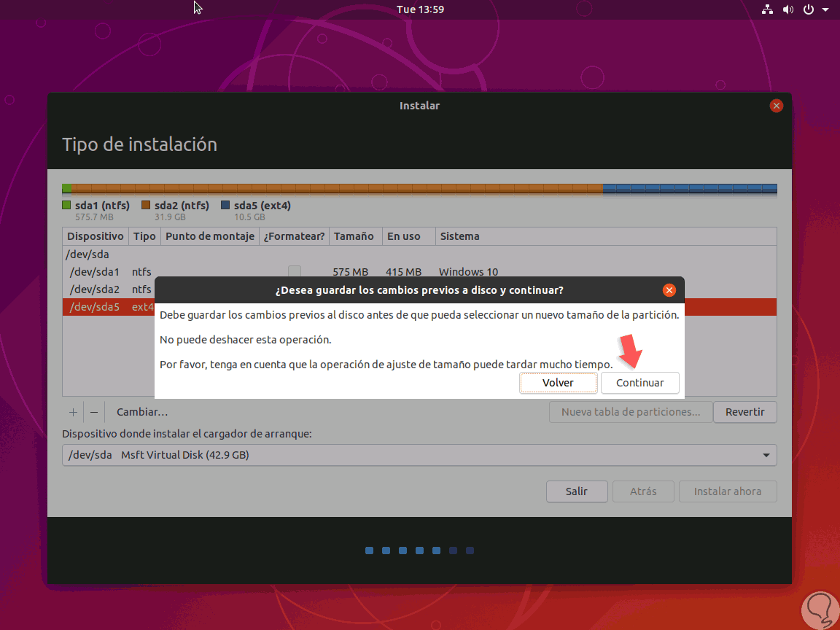Click the Windows 10 system cell
The width and height of the screenshot is (840, 630).
point(468,271)
